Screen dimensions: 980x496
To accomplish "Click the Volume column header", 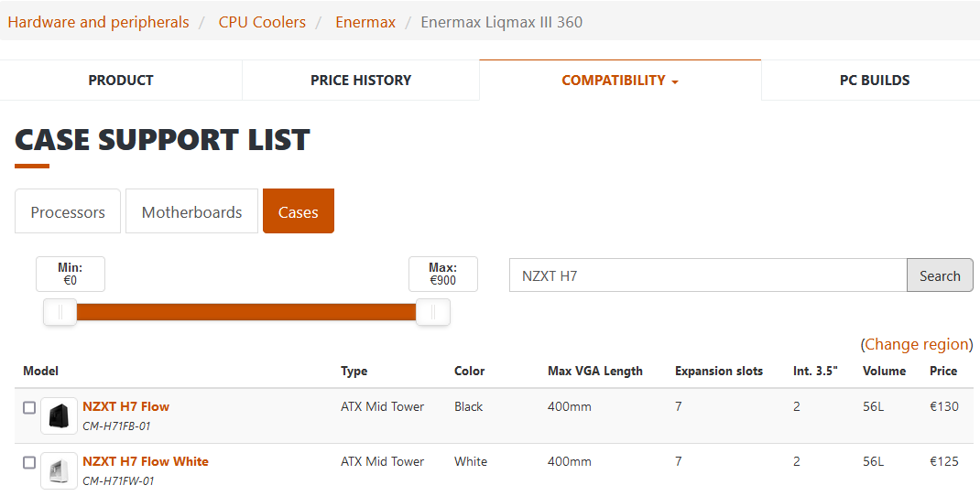I will point(885,371).
